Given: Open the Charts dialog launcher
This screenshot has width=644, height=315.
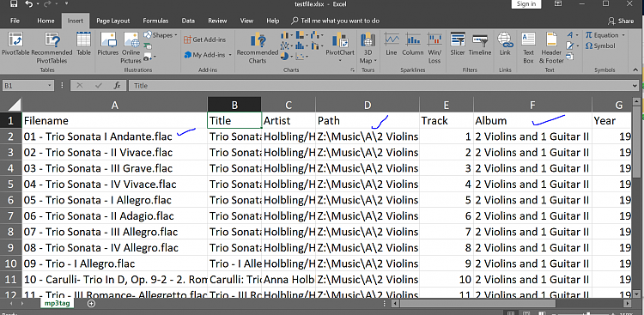Looking at the screenshot, I should click(x=352, y=70).
